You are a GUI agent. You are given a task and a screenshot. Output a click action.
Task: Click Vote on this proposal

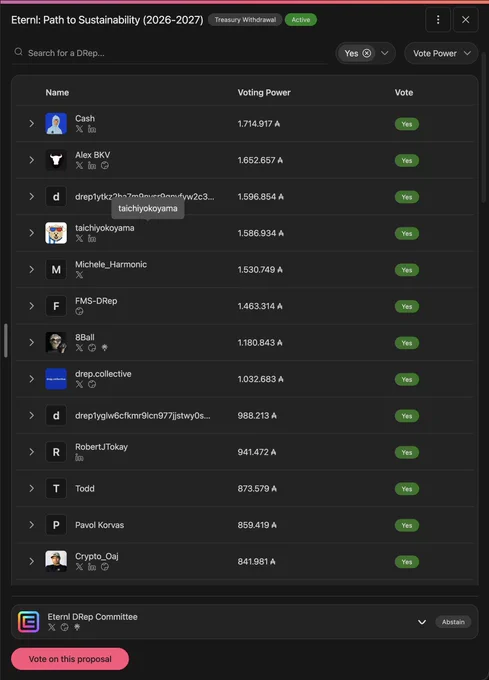click(x=70, y=659)
